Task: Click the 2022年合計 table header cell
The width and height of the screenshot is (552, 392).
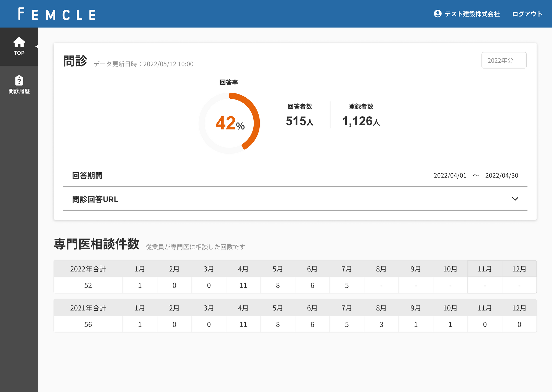Action: point(88,269)
